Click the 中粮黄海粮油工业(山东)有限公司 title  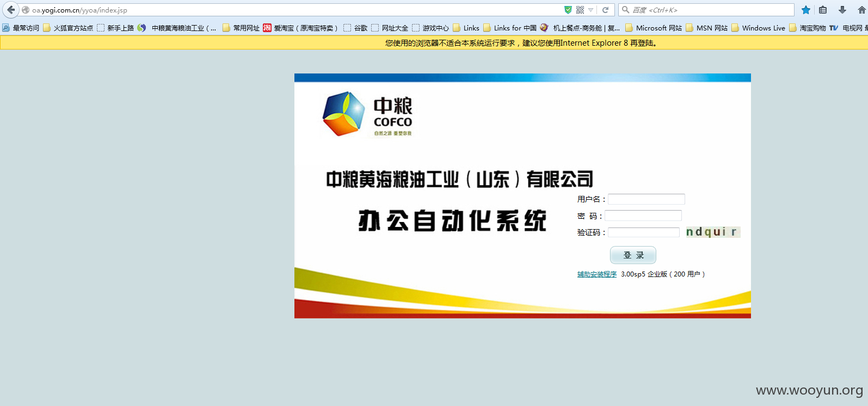click(459, 179)
